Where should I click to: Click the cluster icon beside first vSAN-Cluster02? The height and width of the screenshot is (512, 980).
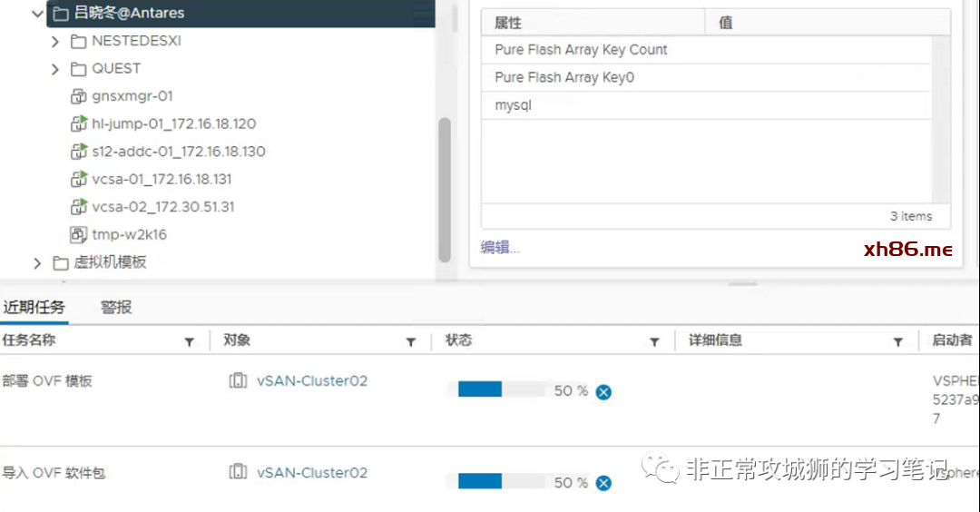[x=238, y=381]
